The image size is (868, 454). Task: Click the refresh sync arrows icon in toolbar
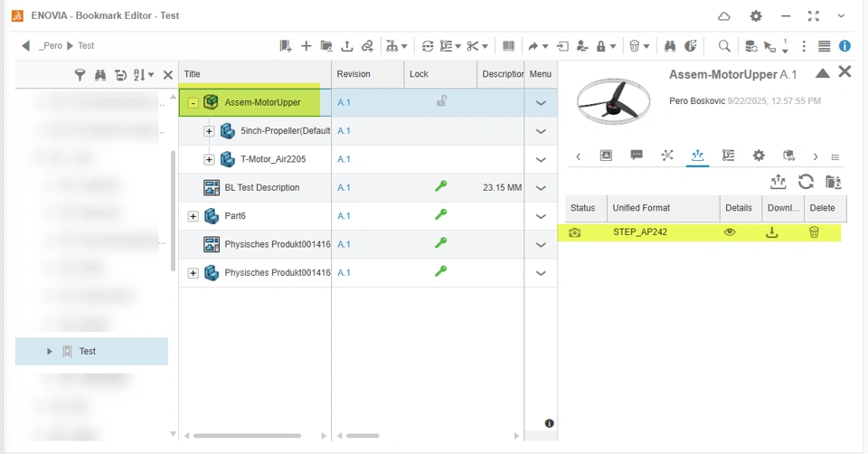coord(428,46)
